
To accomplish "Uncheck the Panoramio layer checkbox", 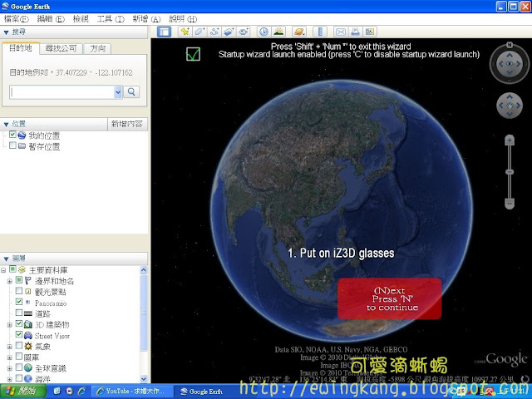I will coord(19,302).
